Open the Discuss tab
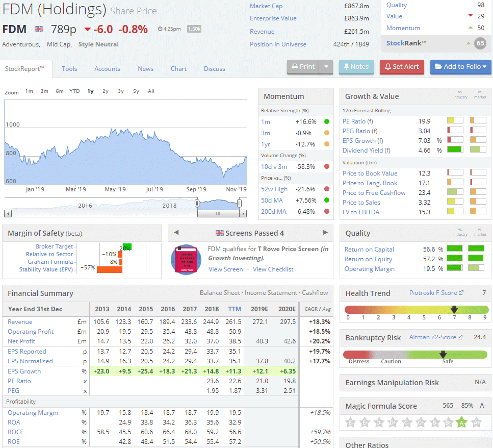Screen dimensions: 493x448 coord(215,68)
